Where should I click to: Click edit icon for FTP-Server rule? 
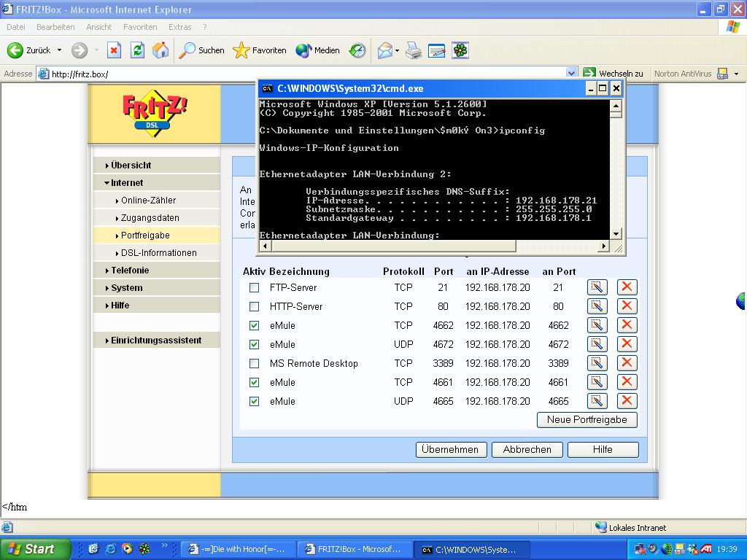(597, 287)
